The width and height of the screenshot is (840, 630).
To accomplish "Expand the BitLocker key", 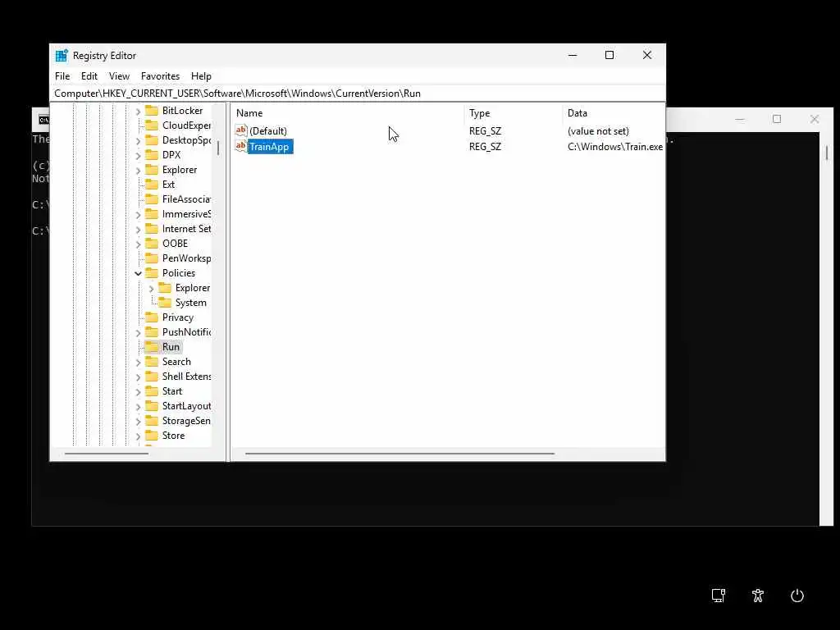I will click(138, 111).
